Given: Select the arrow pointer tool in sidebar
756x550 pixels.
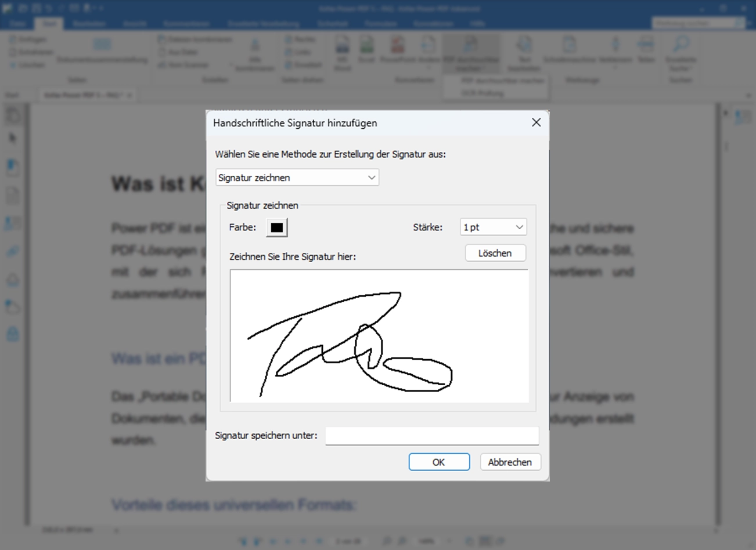Looking at the screenshot, I should 13,138.
